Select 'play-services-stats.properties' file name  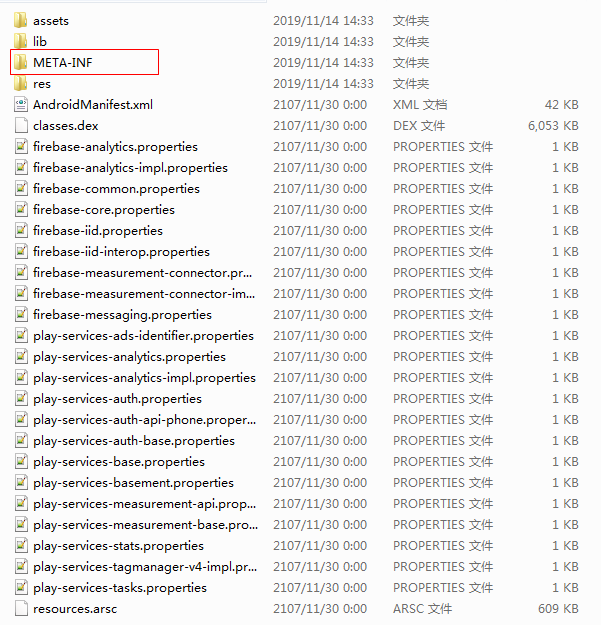[118, 546]
